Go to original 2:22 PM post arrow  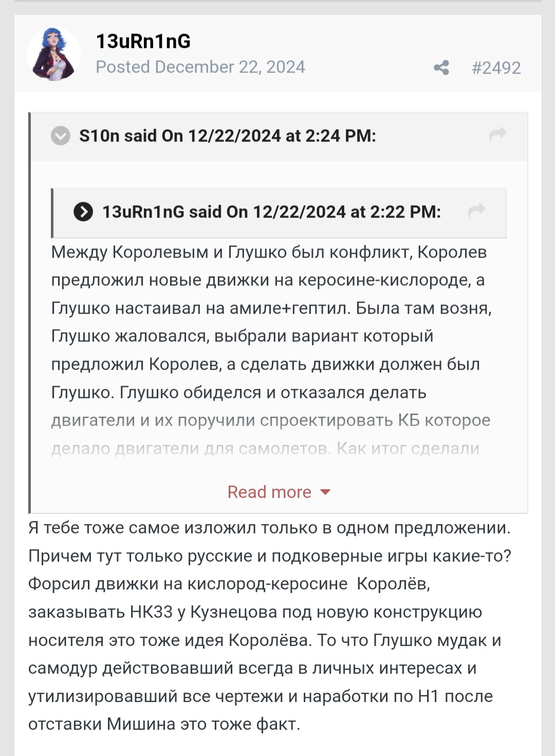coord(476,210)
